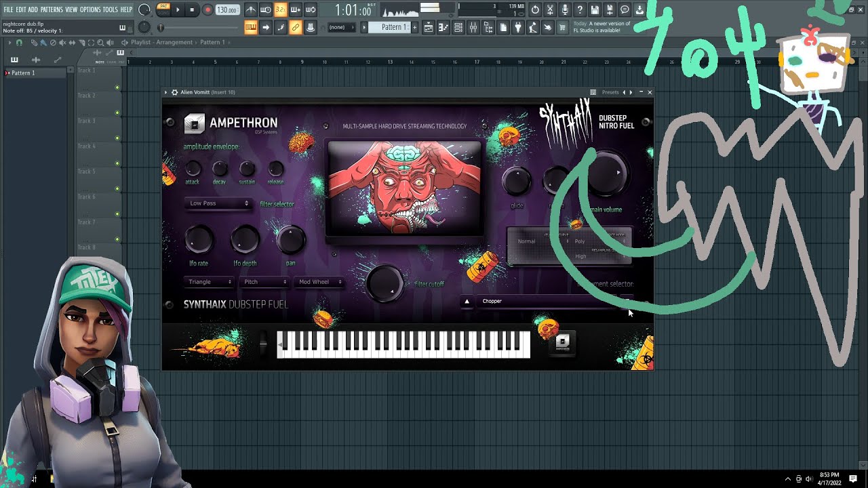The width and height of the screenshot is (868, 488).
Task: Open the (none) snap dropdown
Action: point(341,27)
